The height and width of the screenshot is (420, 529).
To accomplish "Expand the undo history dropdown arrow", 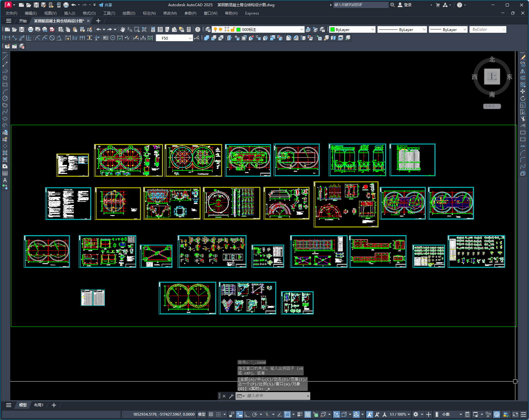I will (x=104, y=29).
